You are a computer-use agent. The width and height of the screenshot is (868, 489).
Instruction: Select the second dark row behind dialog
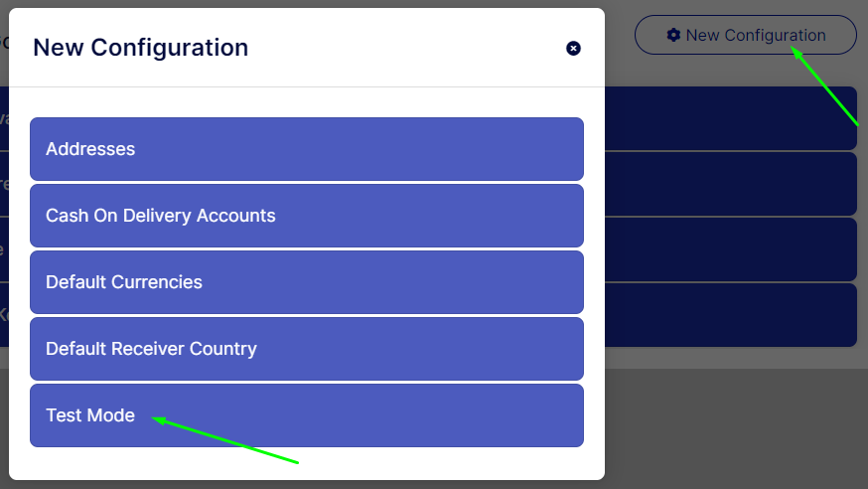731,184
